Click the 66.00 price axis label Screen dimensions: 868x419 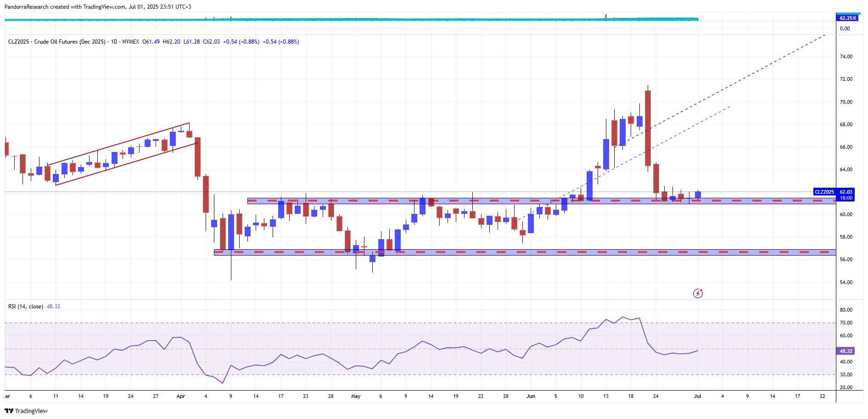point(846,147)
